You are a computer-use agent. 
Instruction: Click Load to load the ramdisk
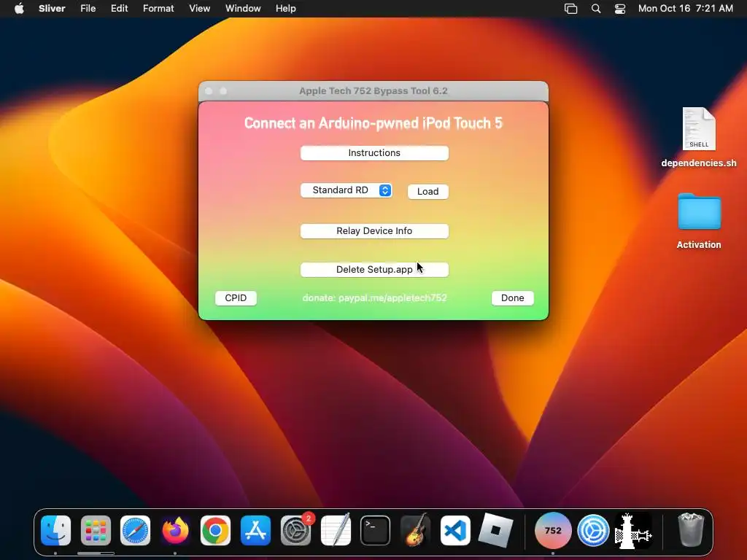(x=427, y=192)
